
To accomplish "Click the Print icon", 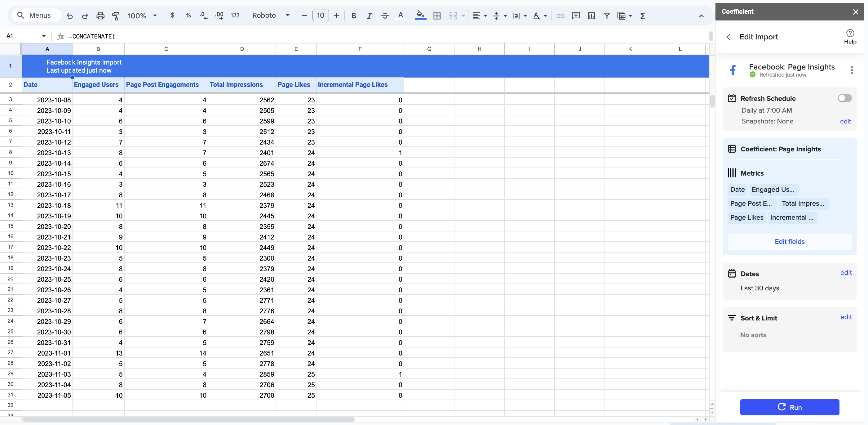I will [x=100, y=16].
